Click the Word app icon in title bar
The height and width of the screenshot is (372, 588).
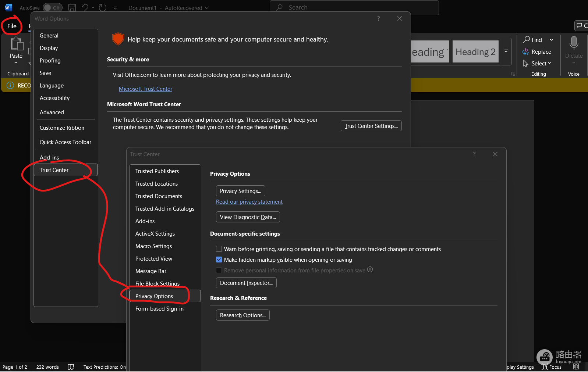(x=8, y=7)
